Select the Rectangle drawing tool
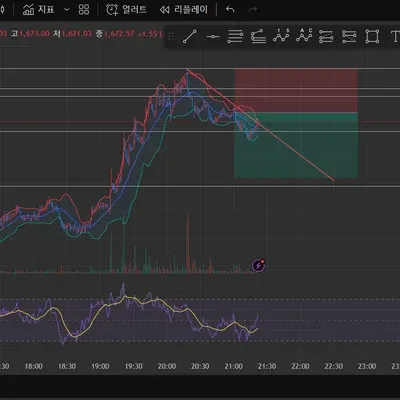The width and height of the screenshot is (400, 400). [x=372, y=36]
